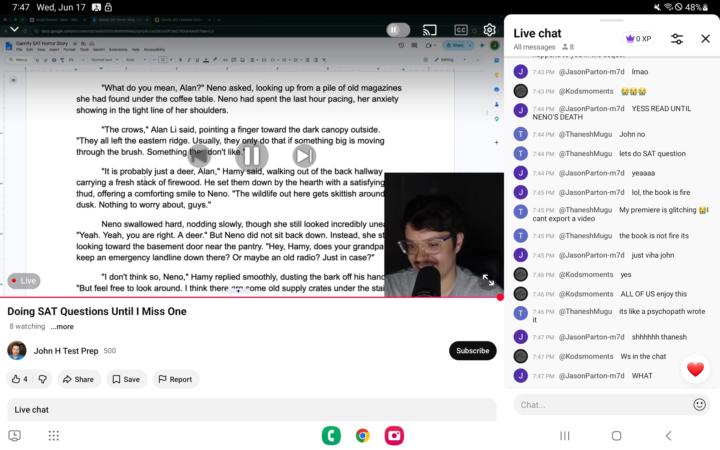
Task: Share the live stream
Action: [x=79, y=379]
